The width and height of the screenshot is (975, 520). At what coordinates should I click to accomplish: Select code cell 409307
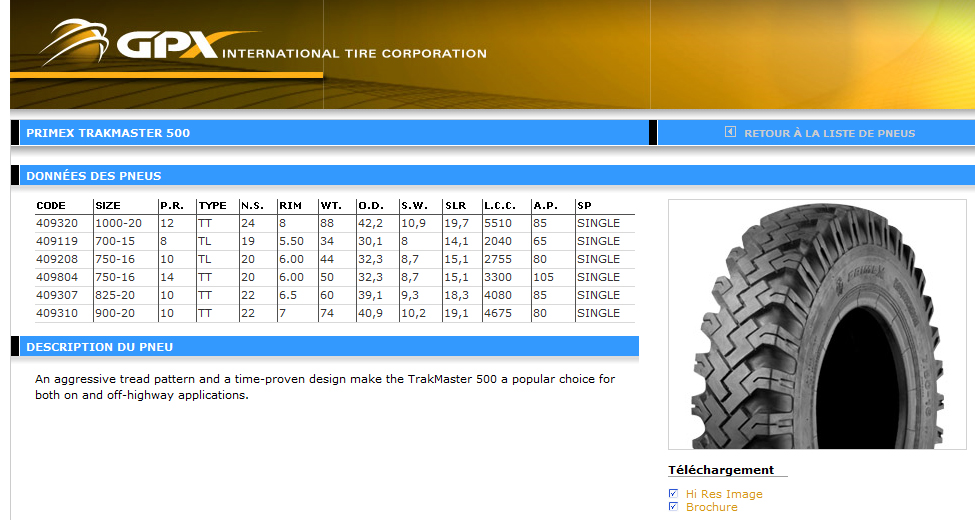[x=57, y=295]
